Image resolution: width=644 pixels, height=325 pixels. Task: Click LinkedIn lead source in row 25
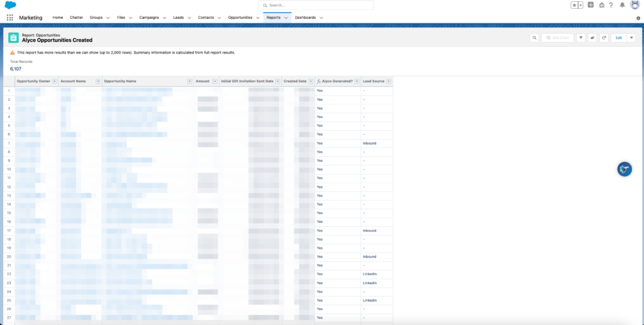coord(370,300)
